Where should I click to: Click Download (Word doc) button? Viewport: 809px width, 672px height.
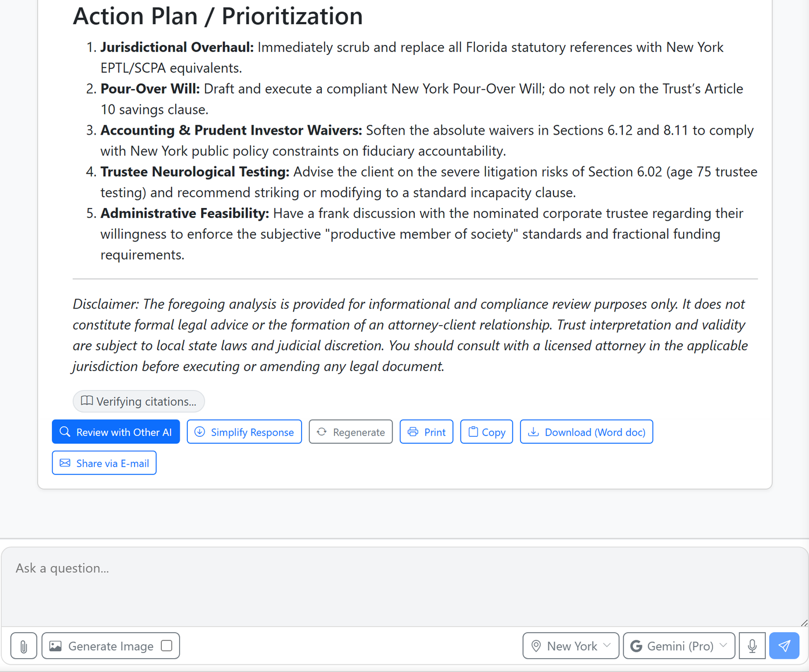pos(587,432)
